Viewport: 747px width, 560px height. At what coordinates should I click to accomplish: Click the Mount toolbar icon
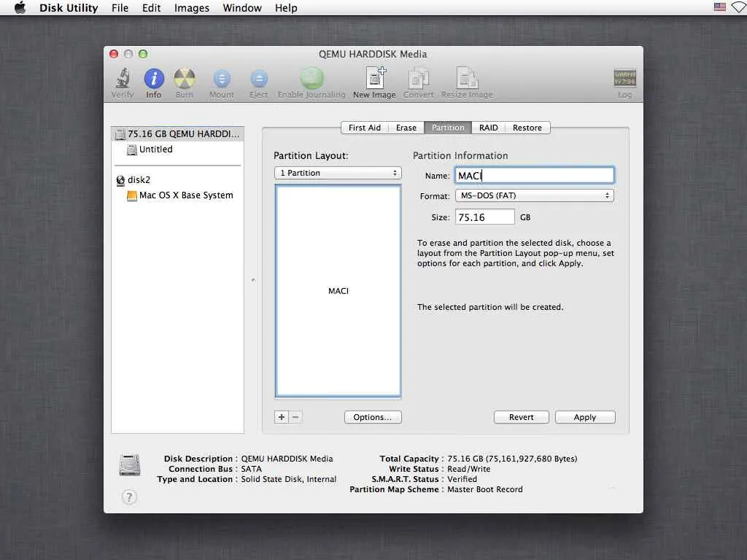(222, 83)
